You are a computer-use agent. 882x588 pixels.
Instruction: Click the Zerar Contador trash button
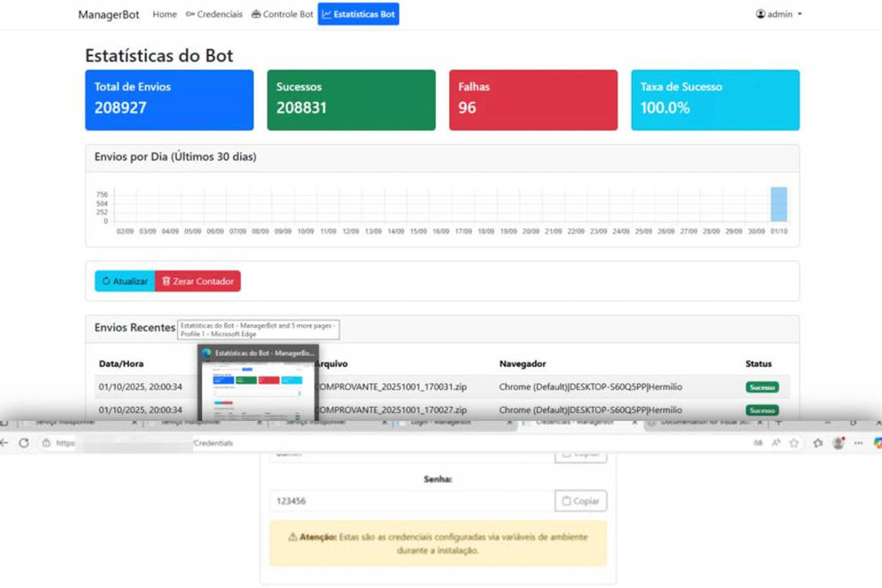(198, 281)
